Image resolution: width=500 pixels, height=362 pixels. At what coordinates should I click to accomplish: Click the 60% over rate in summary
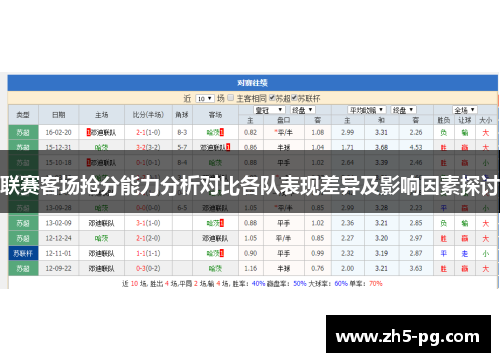pyautogui.click(x=341, y=284)
